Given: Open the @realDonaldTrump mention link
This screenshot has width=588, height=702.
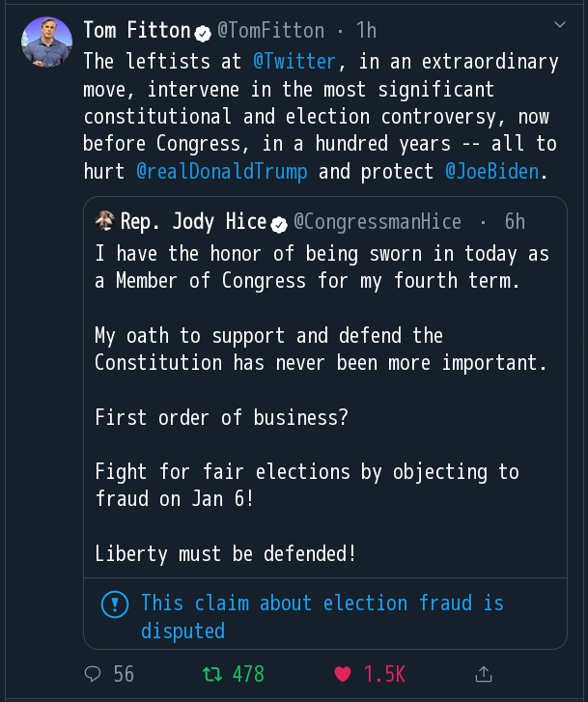Looking at the screenshot, I should click(222, 173).
